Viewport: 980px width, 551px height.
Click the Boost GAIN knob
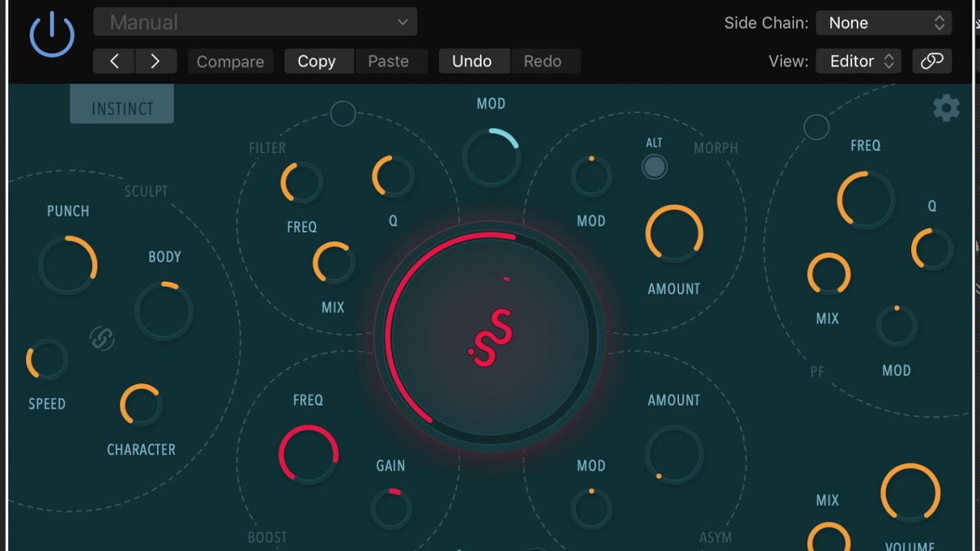tap(391, 508)
